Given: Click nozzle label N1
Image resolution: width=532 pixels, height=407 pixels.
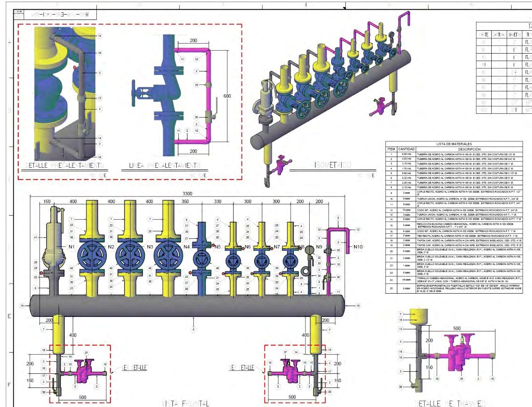Looking at the screenshot, I should 72,247.
